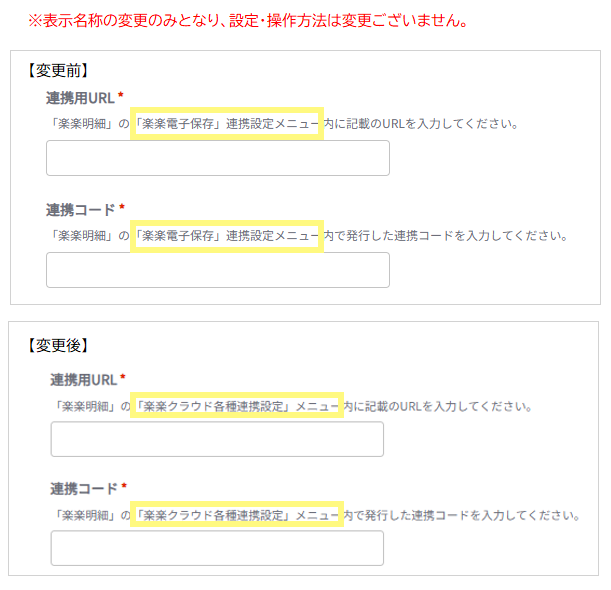Click the 連携用URL input field under 変更前
The height and width of the screenshot is (590, 611).
[x=217, y=158]
